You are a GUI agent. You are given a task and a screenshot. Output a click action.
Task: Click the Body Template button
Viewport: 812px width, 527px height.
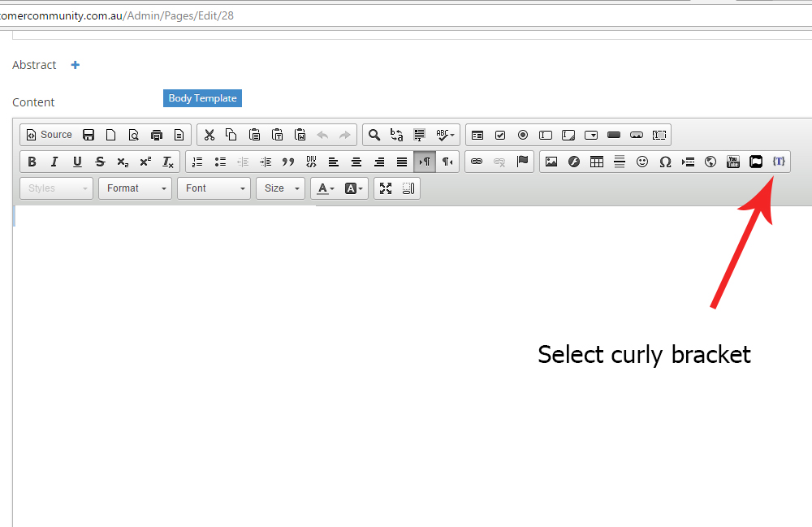click(x=202, y=98)
